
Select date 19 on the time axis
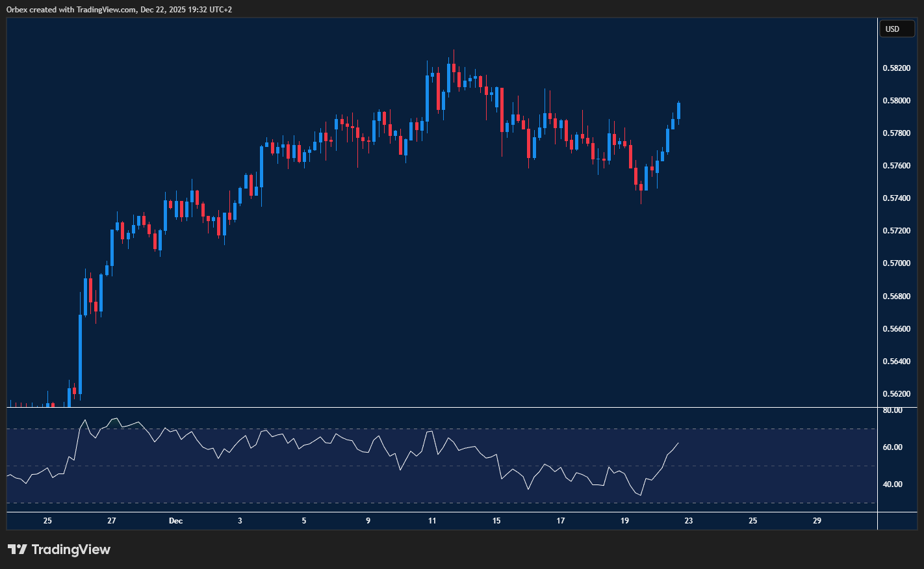coord(624,521)
